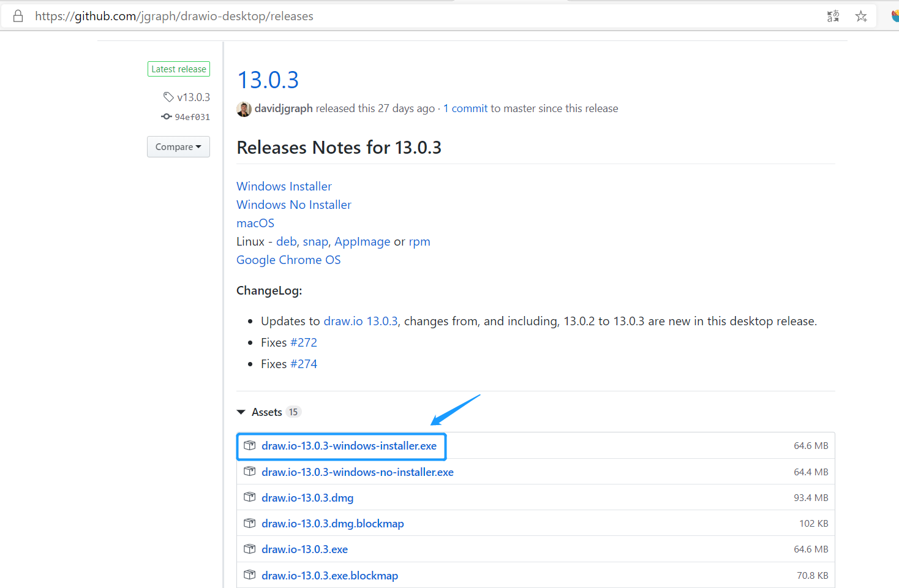Click package icon for windows-no-installer.exe

click(249, 471)
